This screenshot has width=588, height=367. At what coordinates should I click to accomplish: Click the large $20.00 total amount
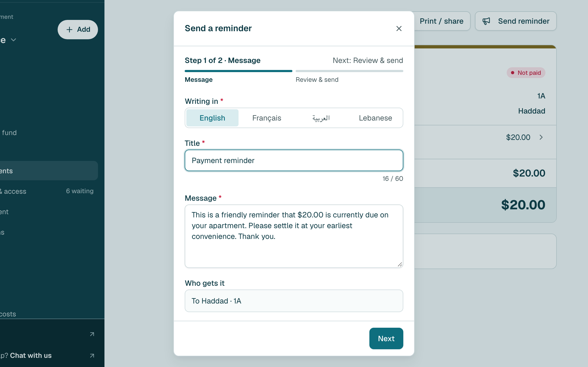pyautogui.click(x=523, y=205)
